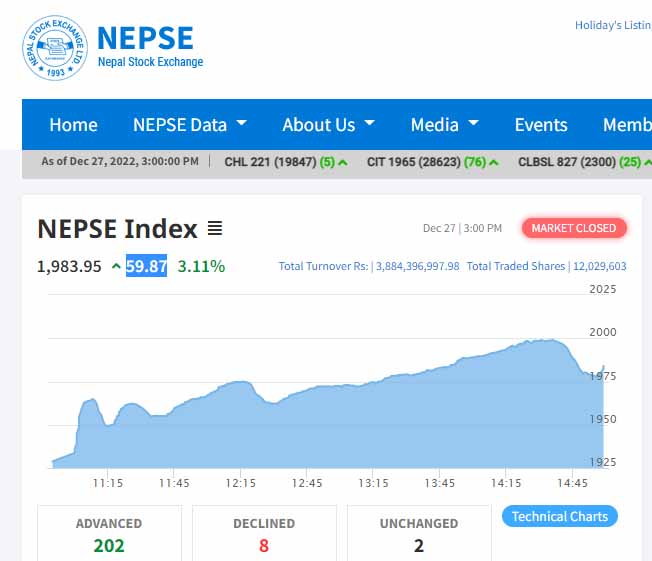Image resolution: width=652 pixels, height=561 pixels.
Task: Open the chart hamburger menu icon
Action: (x=215, y=228)
